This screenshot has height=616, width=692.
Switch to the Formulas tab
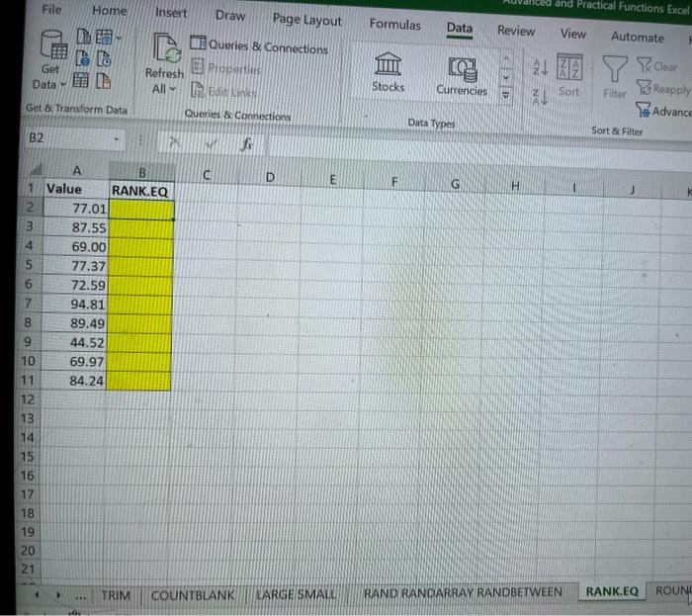pyautogui.click(x=395, y=25)
